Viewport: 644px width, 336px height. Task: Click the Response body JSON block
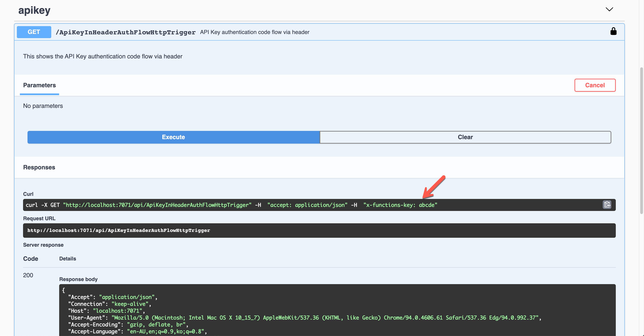pyautogui.click(x=337, y=310)
